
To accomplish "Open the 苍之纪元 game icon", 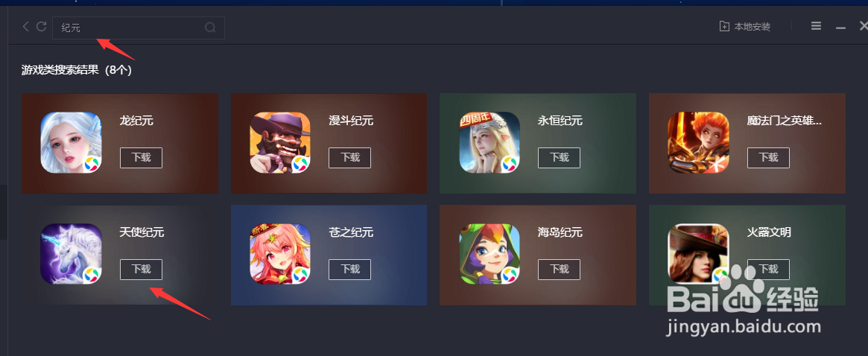I will (280, 254).
